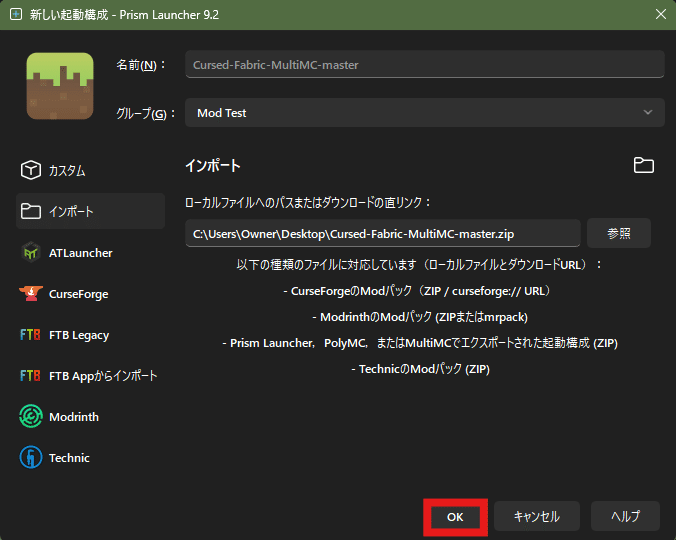Close the dialog window
The image size is (676, 540).
point(660,14)
